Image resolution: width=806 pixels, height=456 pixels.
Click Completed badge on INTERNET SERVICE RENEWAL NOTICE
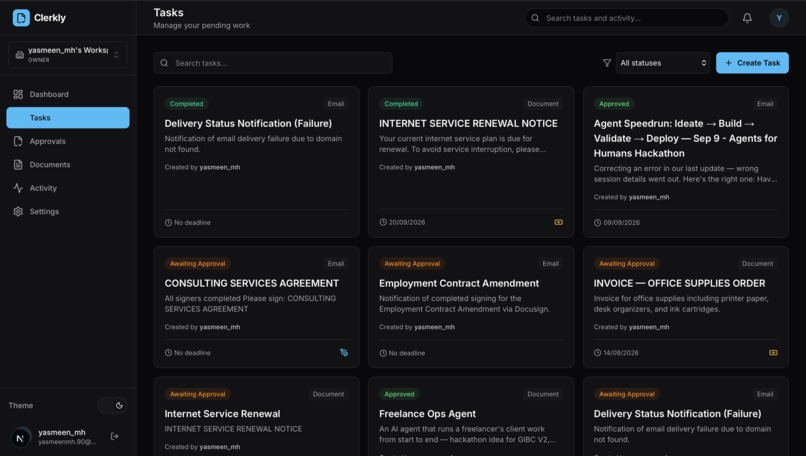(x=401, y=104)
